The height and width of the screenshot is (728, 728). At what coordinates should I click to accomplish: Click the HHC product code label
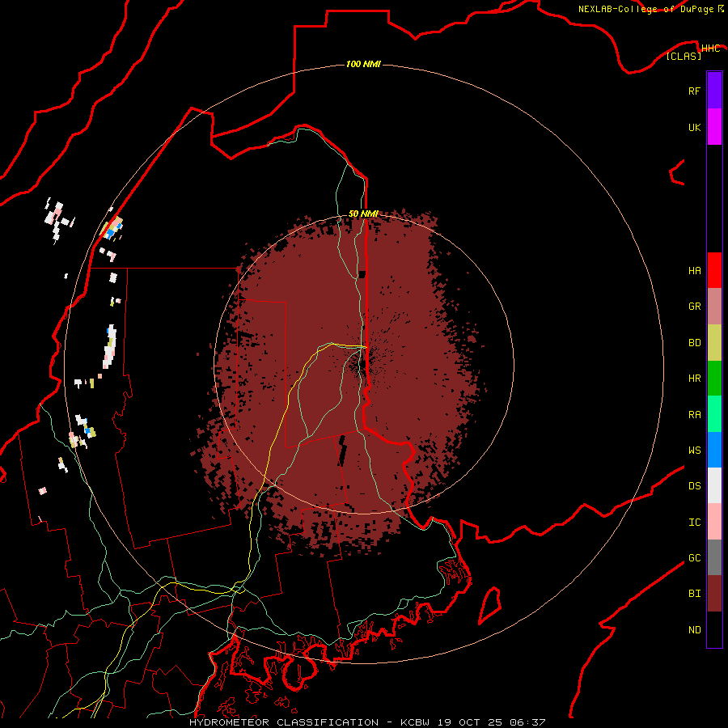coord(710,49)
